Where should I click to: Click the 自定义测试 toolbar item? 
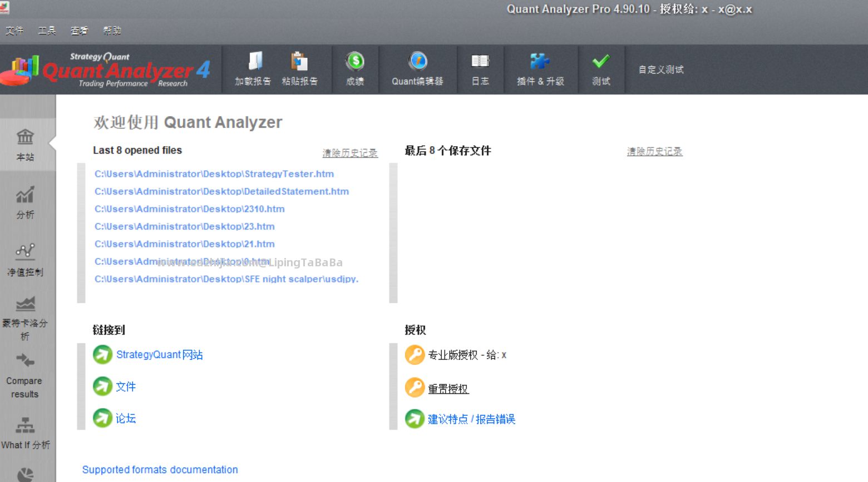click(x=661, y=69)
